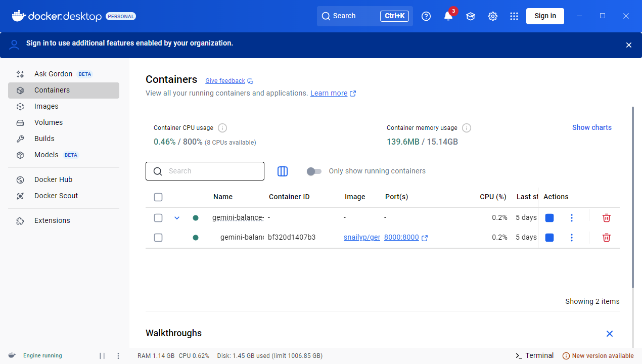Screen dimensions: 642x364
Task: Stop the gemini-balance- group with square button
Action: pos(549,218)
